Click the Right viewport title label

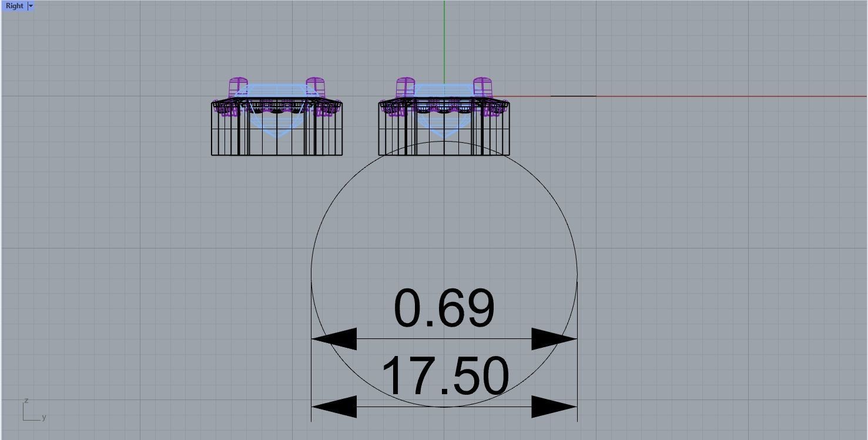point(14,6)
